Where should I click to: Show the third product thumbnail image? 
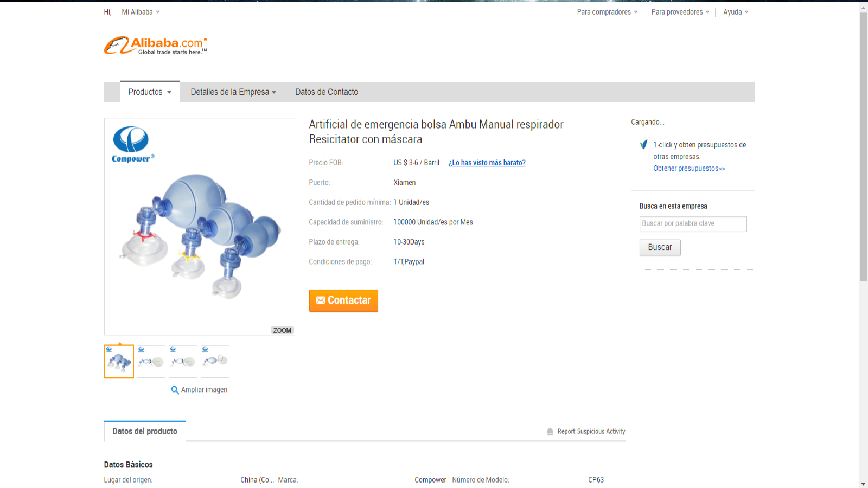(183, 362)
